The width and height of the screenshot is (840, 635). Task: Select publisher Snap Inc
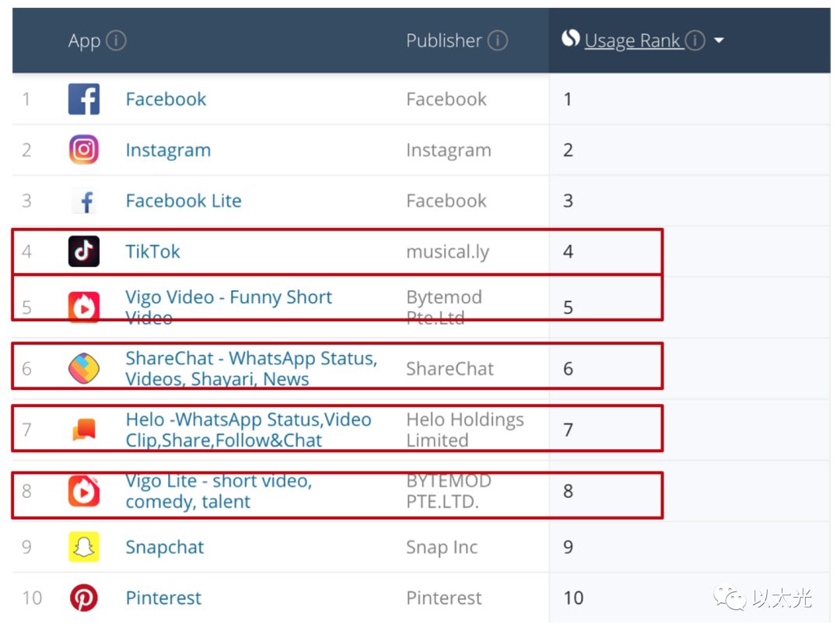click(442, 547)
